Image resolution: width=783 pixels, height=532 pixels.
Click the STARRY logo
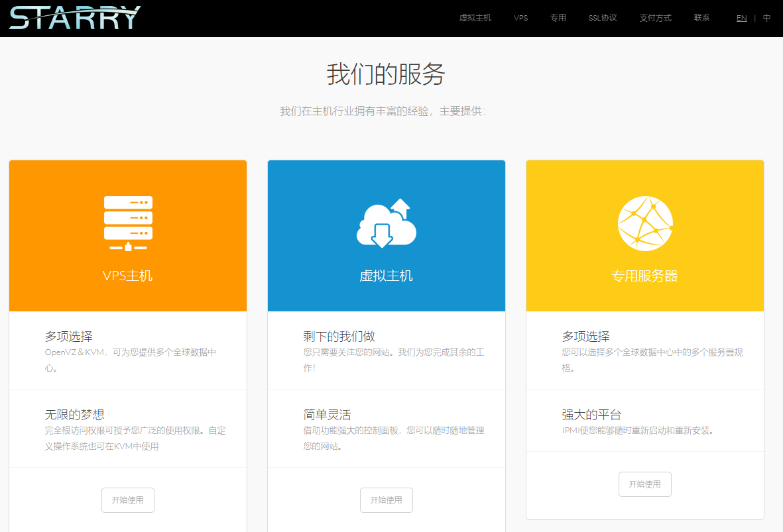pos(73,18)
